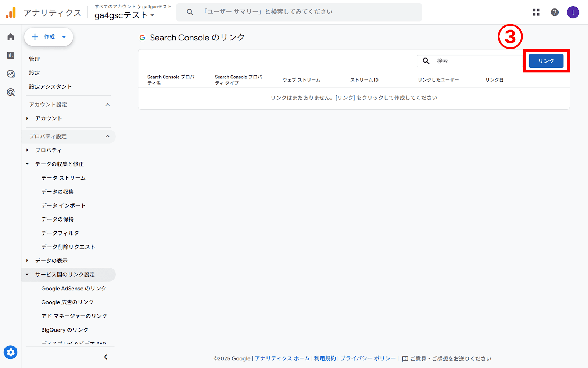
Task: Open the Google apps grid icon
Action: [x=536, y=12]
